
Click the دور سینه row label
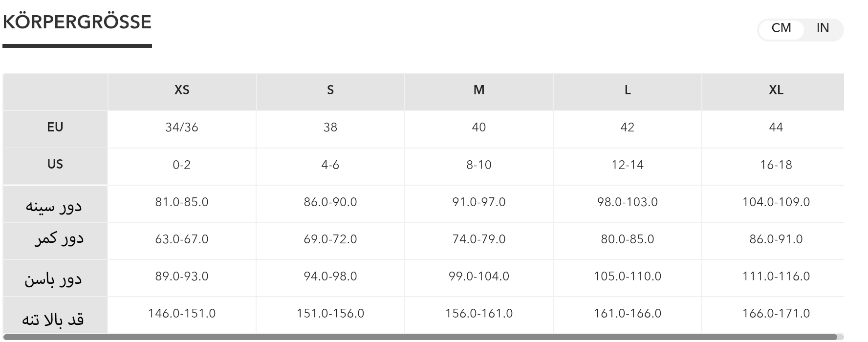54,205
